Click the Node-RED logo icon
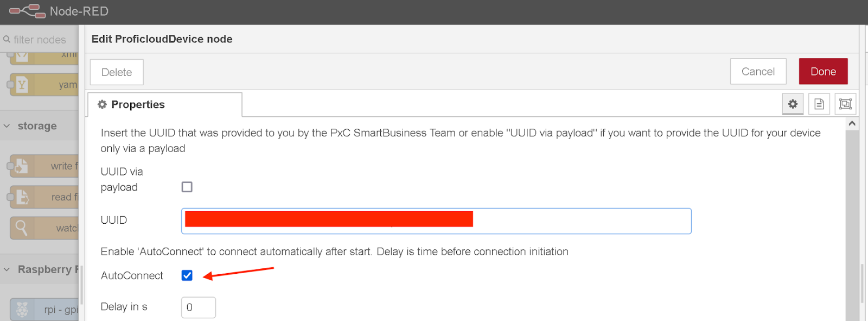Viewport: 868px width, 321px height. point(28,11)
